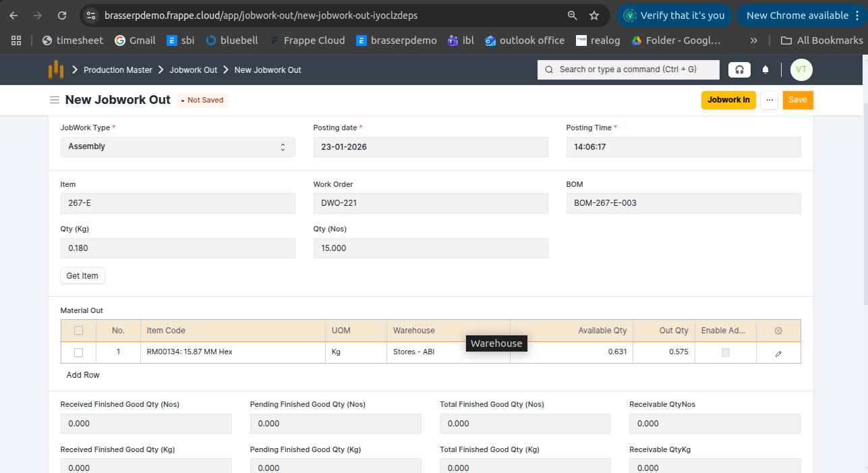868x473 pixels.
Task: Select all rows checkbox in Material Out header
Action: click(79, 331)
